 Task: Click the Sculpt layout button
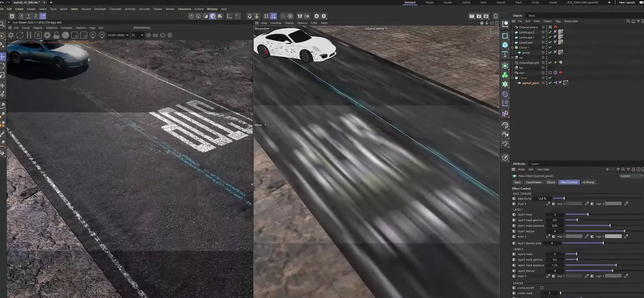coord(447,2)
